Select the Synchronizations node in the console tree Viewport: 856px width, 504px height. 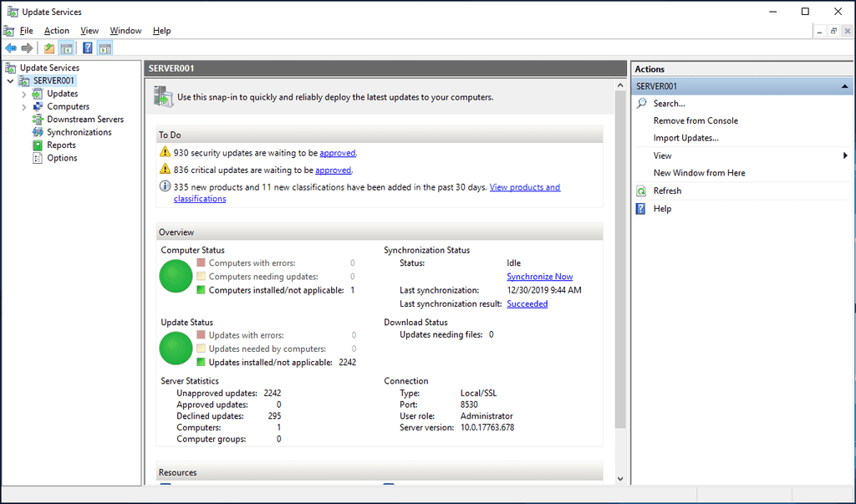point(74,131)
